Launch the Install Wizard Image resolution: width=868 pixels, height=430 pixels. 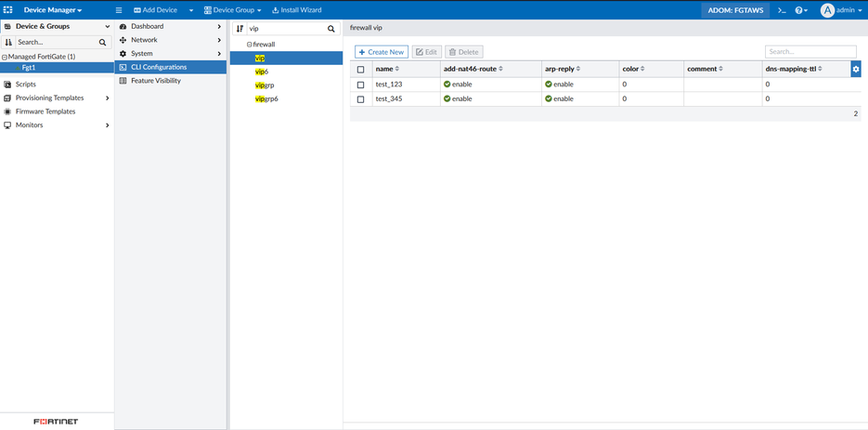coord(297,10)
